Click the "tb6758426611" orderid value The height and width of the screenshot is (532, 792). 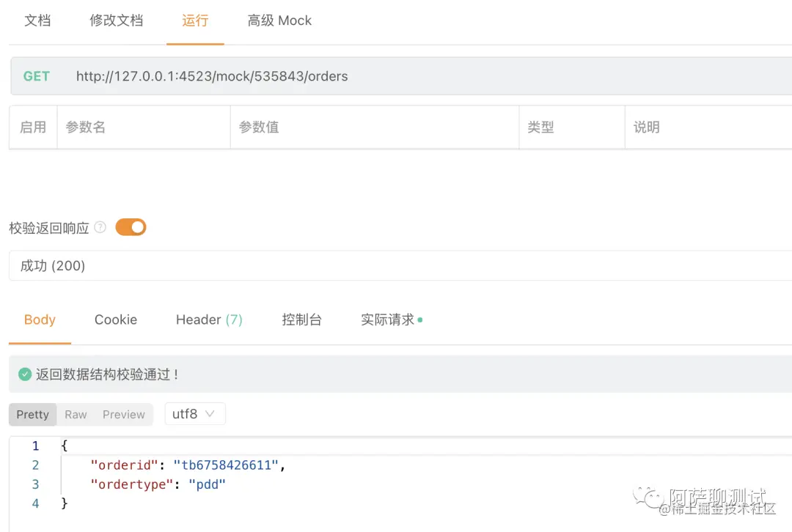pos(226,465)
